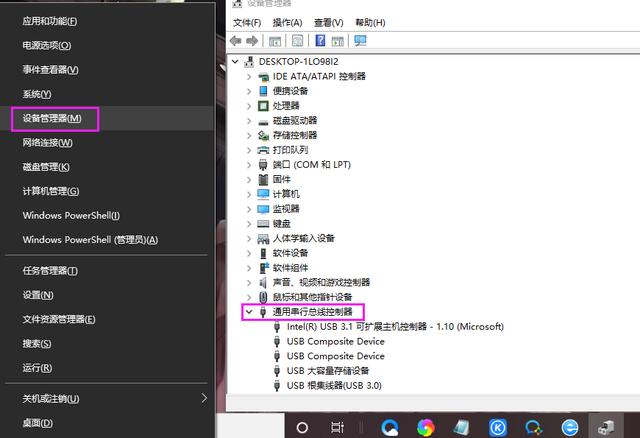Viewport: 640px width, 438px height.
Task: Click the sound, video and game controllers speaker icon
Action: [263, 282]
